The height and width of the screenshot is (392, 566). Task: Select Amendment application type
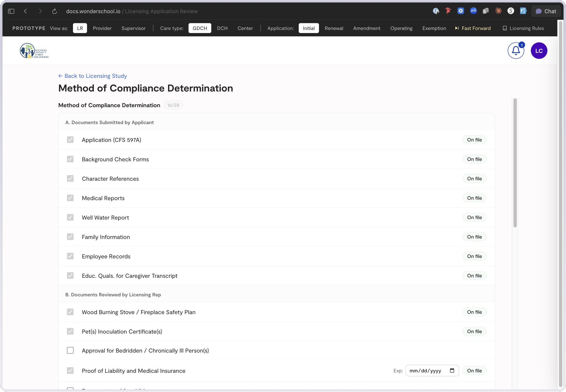click(367, 28)
